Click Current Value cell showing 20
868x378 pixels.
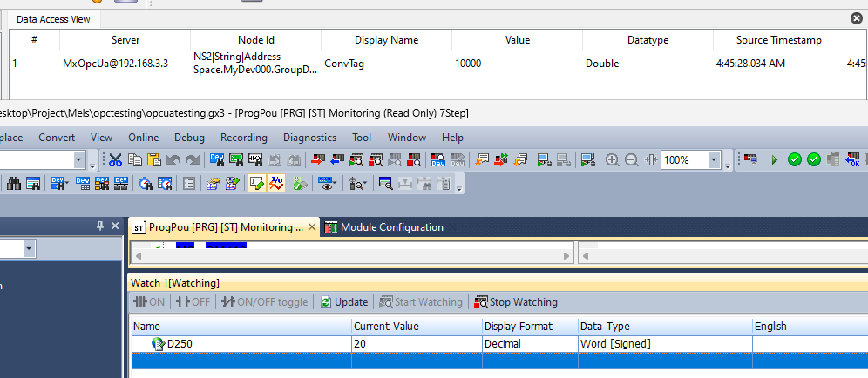pyautogui.click(x=417, y=344)
